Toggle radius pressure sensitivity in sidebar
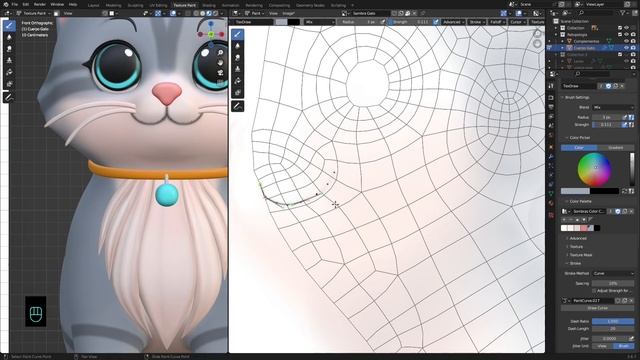 pos(624,117)
